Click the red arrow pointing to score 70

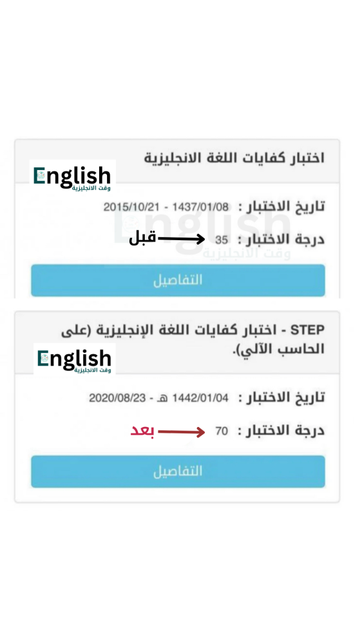pos(181,431)
